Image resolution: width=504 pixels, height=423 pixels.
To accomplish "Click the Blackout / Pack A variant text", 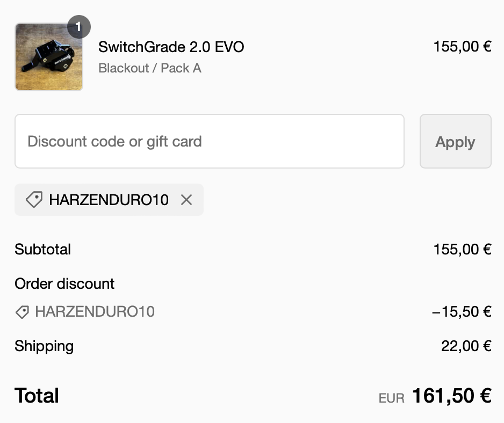I will point(150,68).
